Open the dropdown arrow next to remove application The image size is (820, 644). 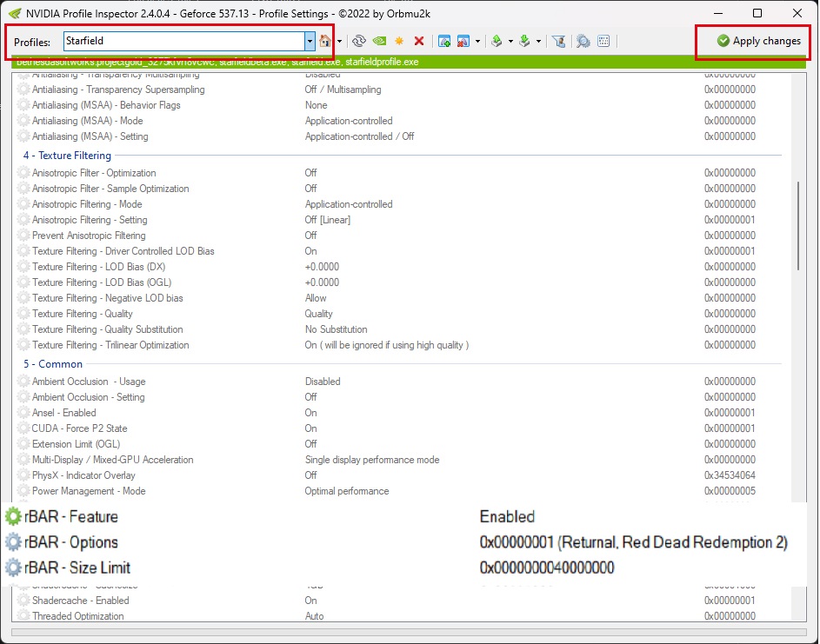click(477, 41)
